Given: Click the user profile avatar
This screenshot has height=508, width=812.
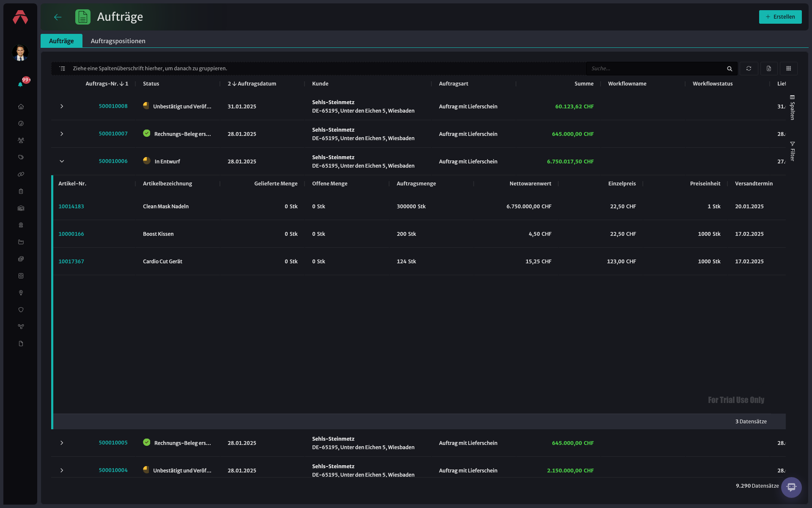Looking at the screenshot, I should click(20, 53).
